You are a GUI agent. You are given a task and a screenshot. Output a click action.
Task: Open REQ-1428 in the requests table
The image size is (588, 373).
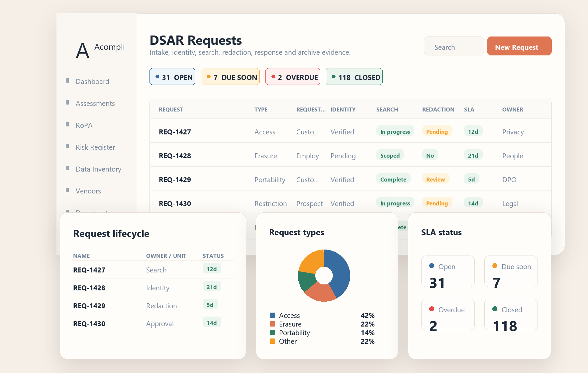[175, 156]
